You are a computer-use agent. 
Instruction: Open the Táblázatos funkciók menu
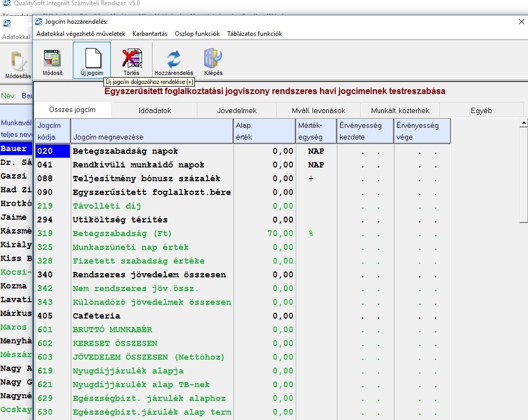pos(254,34)
